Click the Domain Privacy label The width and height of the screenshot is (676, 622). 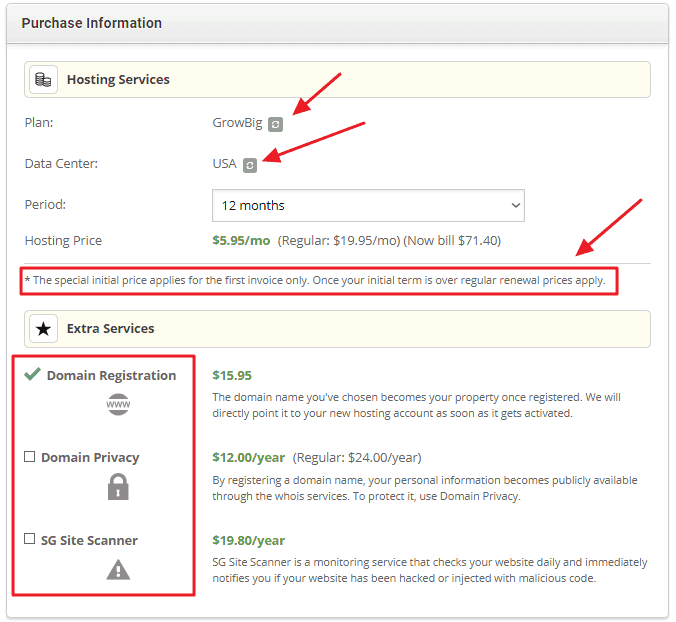(90, 457)
